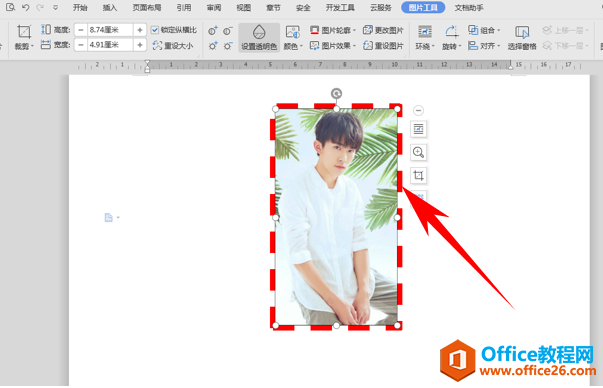Image resolution: width=603 pixels, height=388 pixels.
Task: Increase brightness icon
Action: coord(213,46)
